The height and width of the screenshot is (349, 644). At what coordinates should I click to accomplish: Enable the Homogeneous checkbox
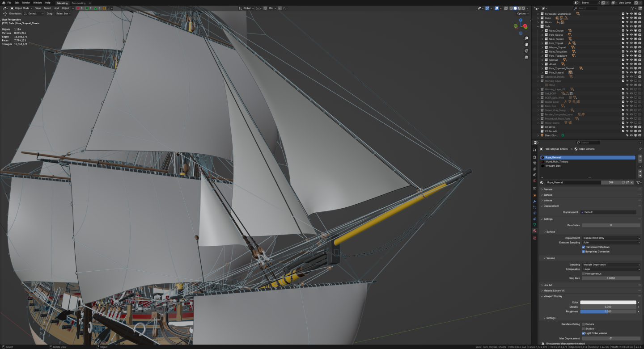pyautogui.click(x=583, y=273)
